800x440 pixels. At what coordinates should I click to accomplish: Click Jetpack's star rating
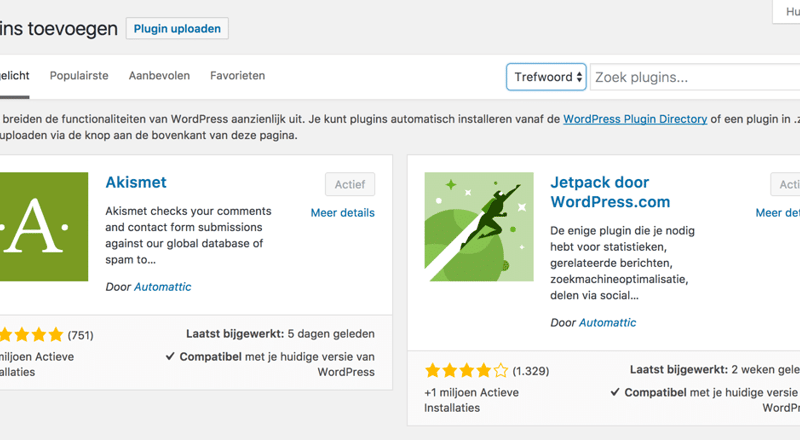[x=466, y=371]
